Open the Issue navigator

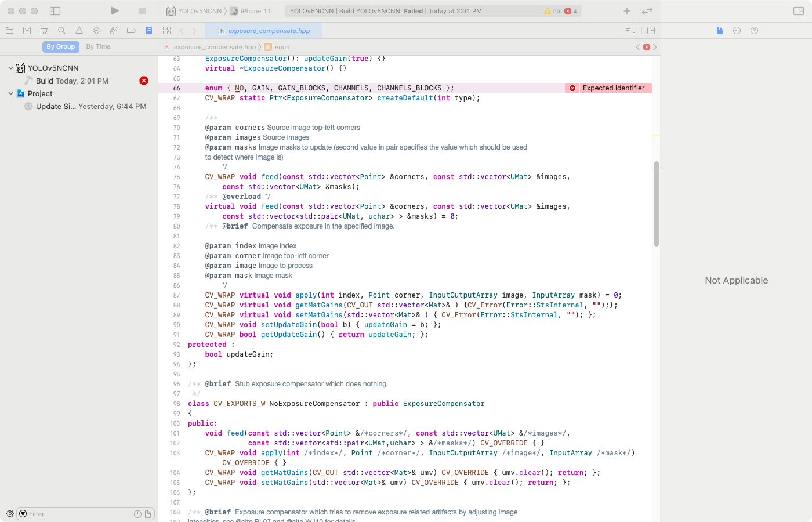click(x=79, y=31)
